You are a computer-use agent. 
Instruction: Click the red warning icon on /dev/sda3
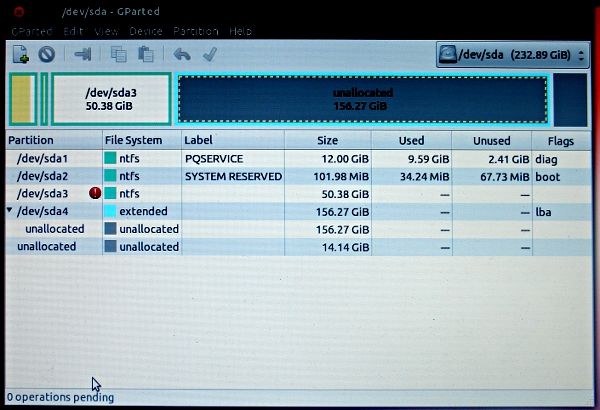pos(95,193)
